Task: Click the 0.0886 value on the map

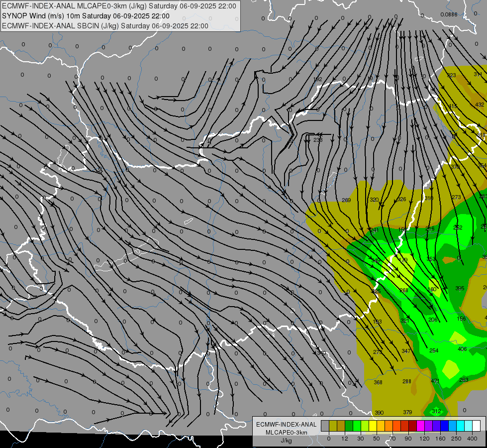Action: (x=449, y=14)
